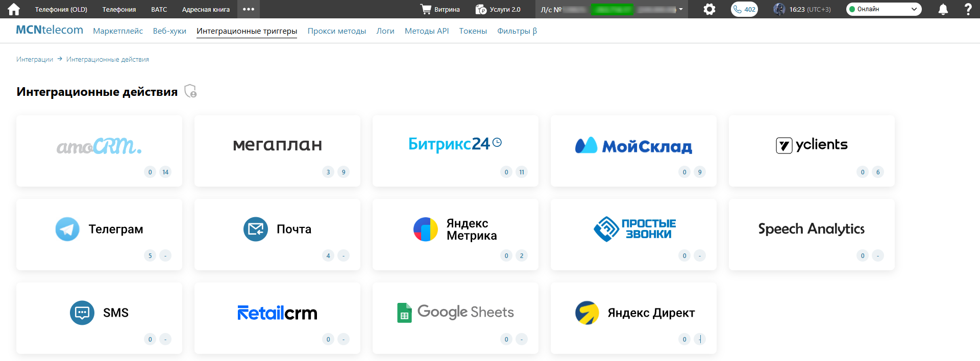This screenshot has height=361, width=980.
Task: Click the yclients boxed logo icon
Action: click(x=784, y=146)
